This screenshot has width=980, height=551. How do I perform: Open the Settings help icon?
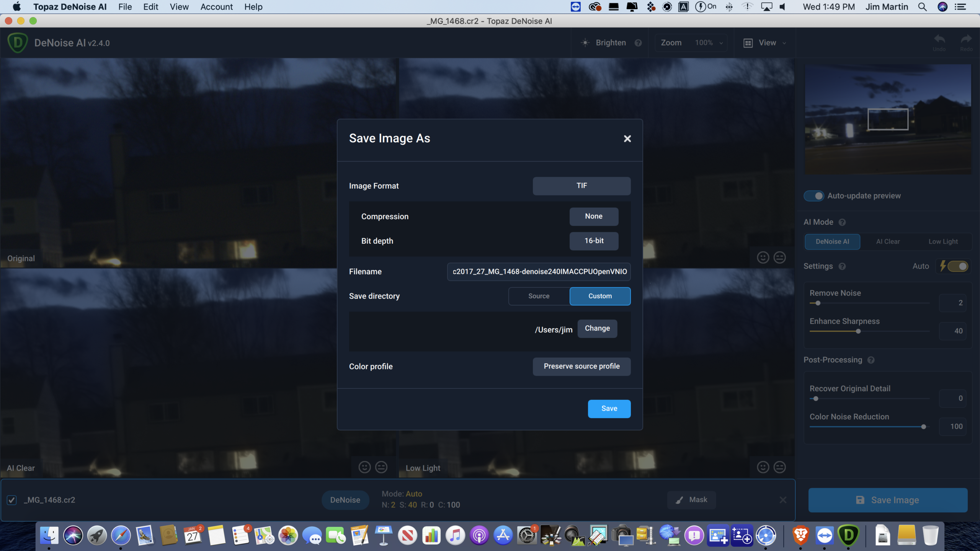coord(842,266)
